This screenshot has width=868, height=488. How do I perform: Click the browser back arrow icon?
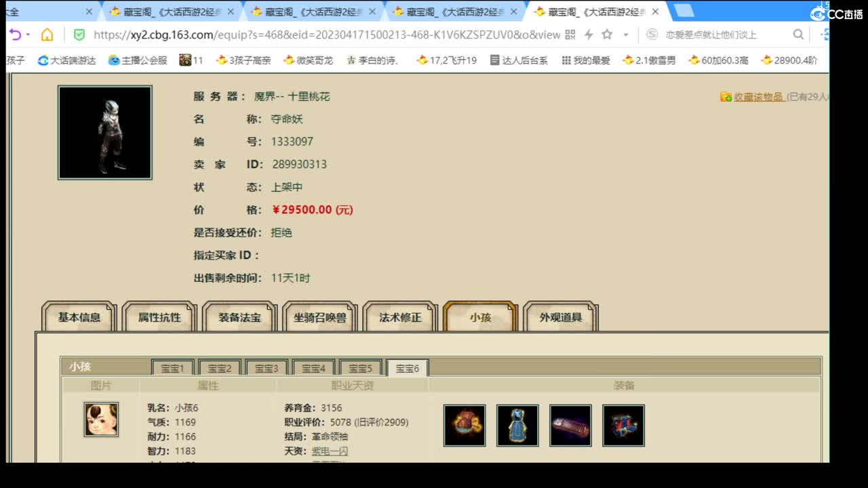pyautogui.click(x=15, y=35)
